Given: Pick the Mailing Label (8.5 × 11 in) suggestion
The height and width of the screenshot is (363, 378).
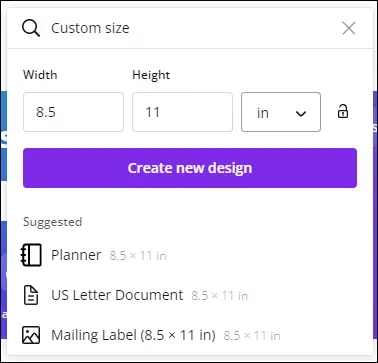Looking at the screenshot, I should pyautogui.click(x=190, y=335).
